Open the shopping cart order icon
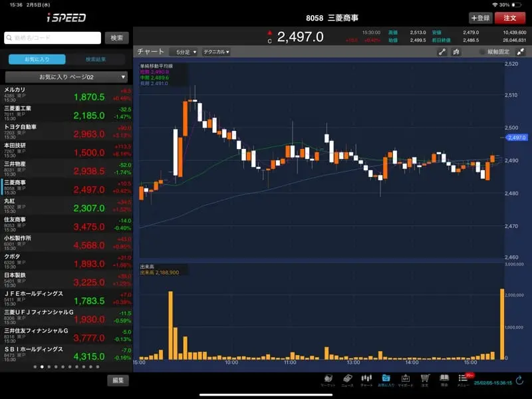532x399 pixels. (x=424, y=380)
